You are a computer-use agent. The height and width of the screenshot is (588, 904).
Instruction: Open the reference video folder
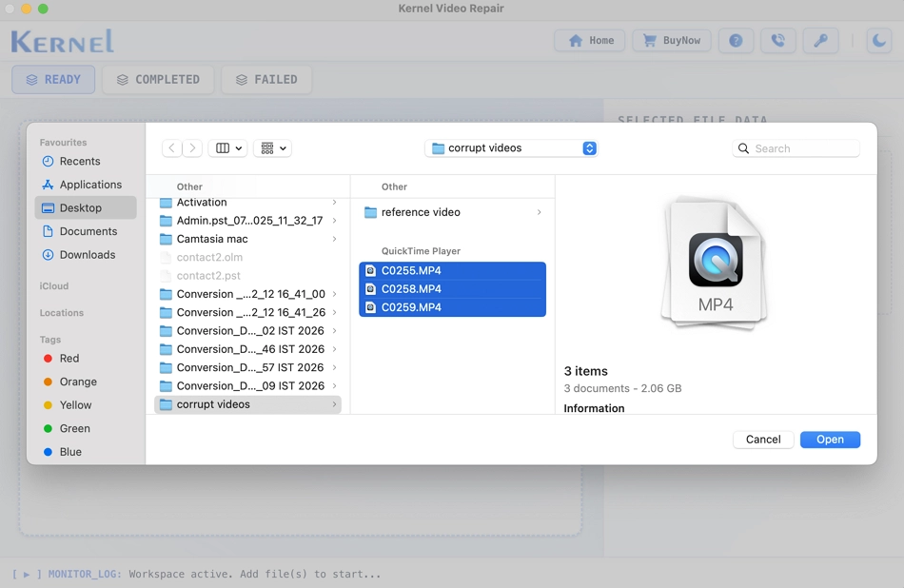453,212
